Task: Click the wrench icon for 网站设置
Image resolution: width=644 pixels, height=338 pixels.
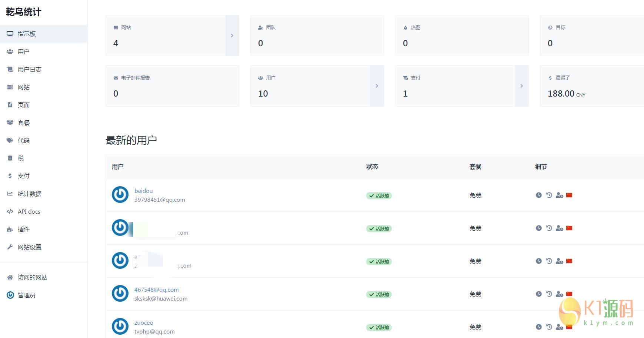Action: point(10,247)
